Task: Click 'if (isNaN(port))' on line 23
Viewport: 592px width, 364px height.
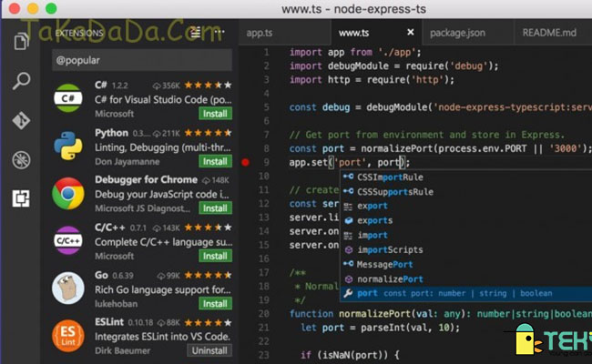Action: [x=350, y=355]
